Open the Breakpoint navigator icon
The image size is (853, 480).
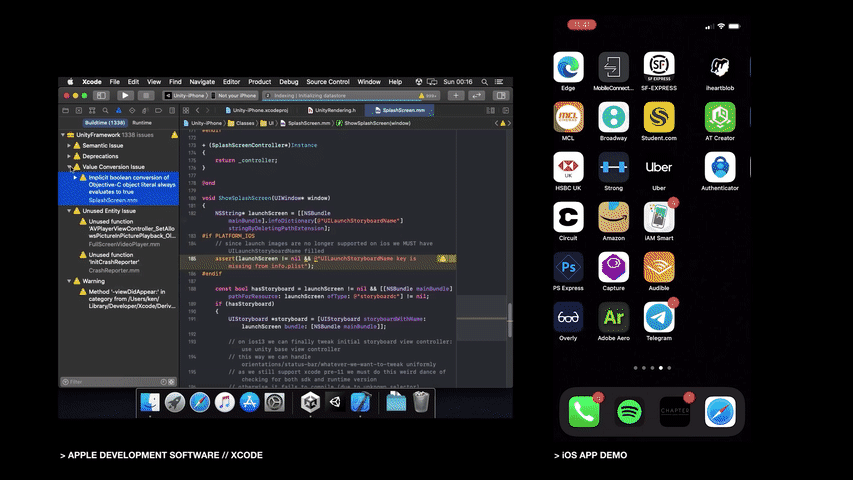[158, 110]
